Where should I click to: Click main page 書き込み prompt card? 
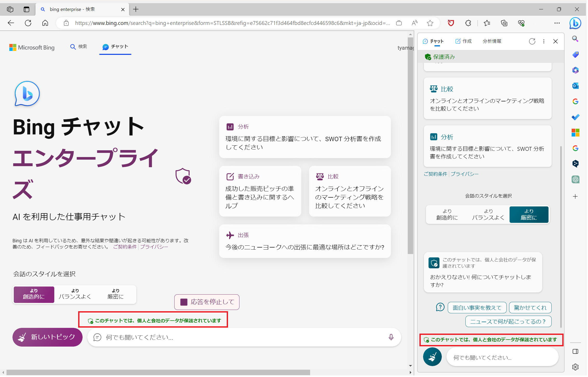click(x=260, y=191)
